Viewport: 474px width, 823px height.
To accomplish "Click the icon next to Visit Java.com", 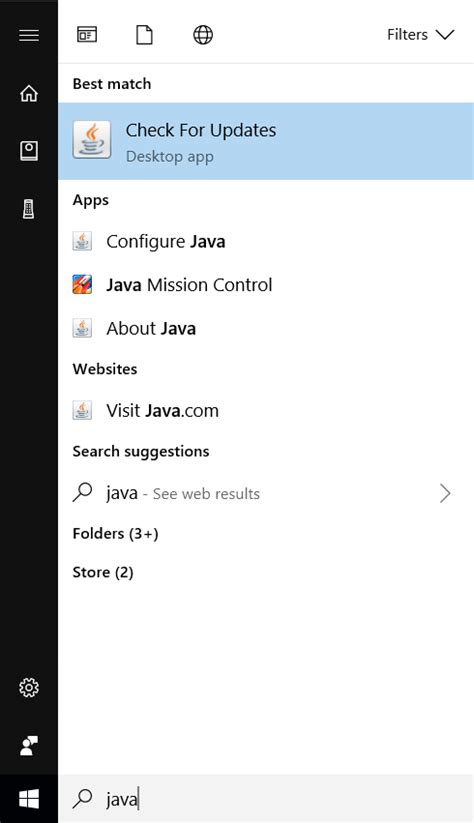I will click(82, 410).
